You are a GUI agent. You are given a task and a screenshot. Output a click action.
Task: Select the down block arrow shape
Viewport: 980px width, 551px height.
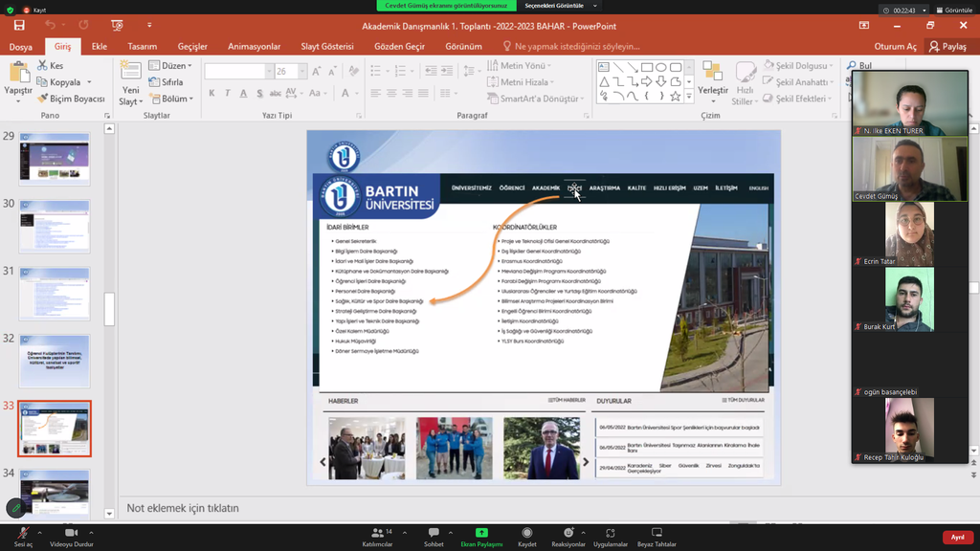pyautogui.click(x=661, y=82)
